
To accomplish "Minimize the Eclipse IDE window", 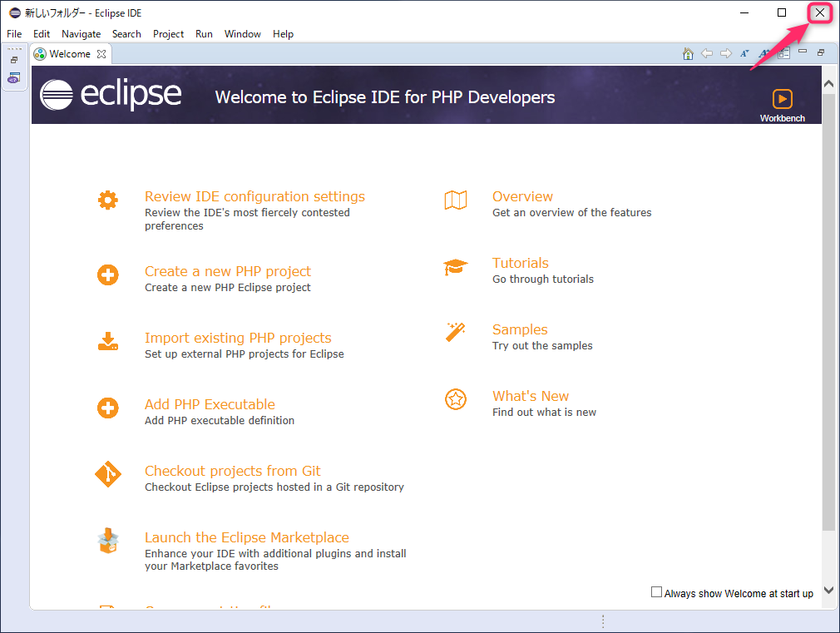I will [744, 12].
